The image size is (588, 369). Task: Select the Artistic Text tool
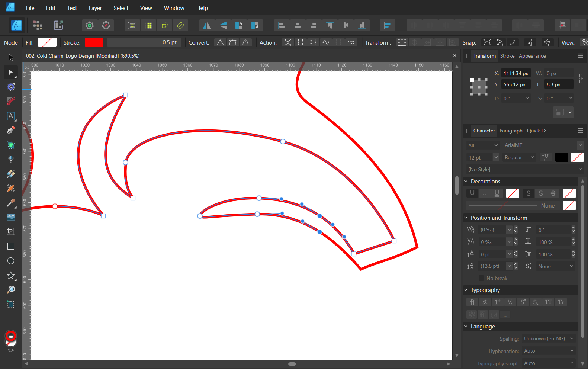pos(11,116)
